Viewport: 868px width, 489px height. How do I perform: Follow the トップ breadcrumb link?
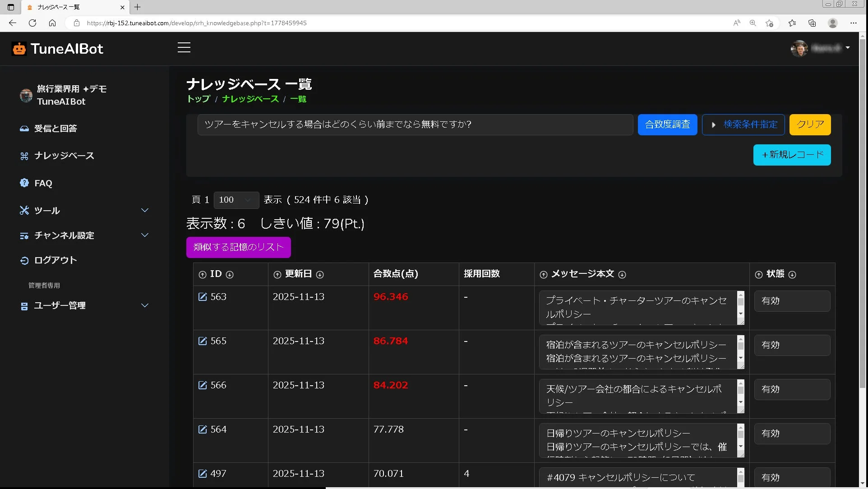[199, 99]
